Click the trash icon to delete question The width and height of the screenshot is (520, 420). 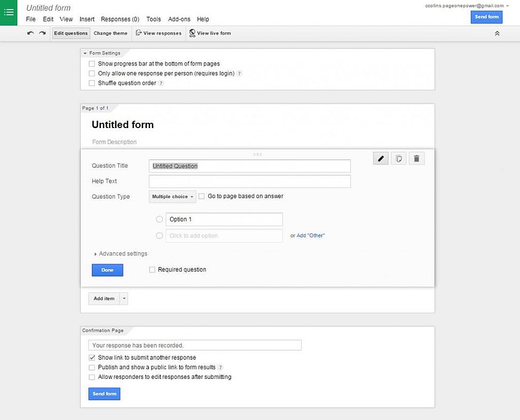pyautogui.click(x=416, y=158)
